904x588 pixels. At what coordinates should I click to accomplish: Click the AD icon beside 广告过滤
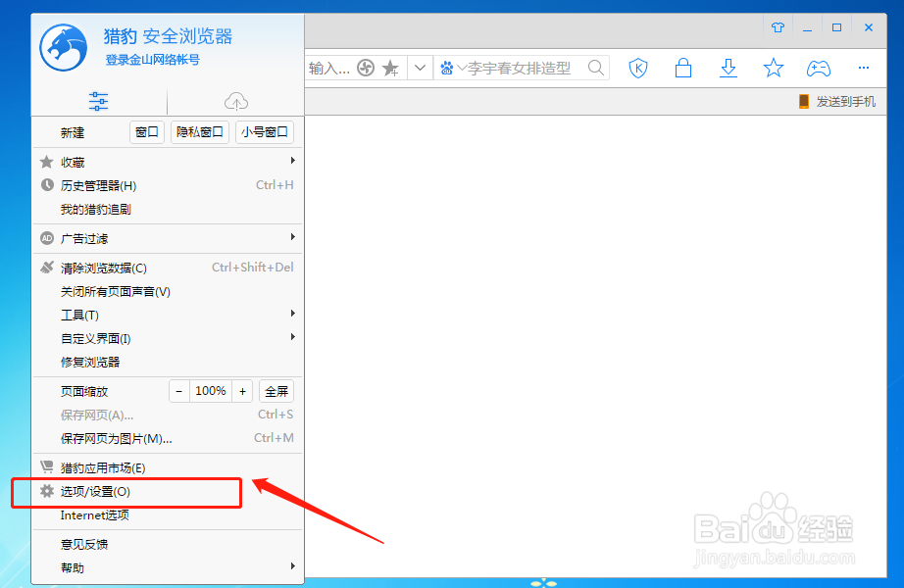pyautogui.click(x=47, y=238)
